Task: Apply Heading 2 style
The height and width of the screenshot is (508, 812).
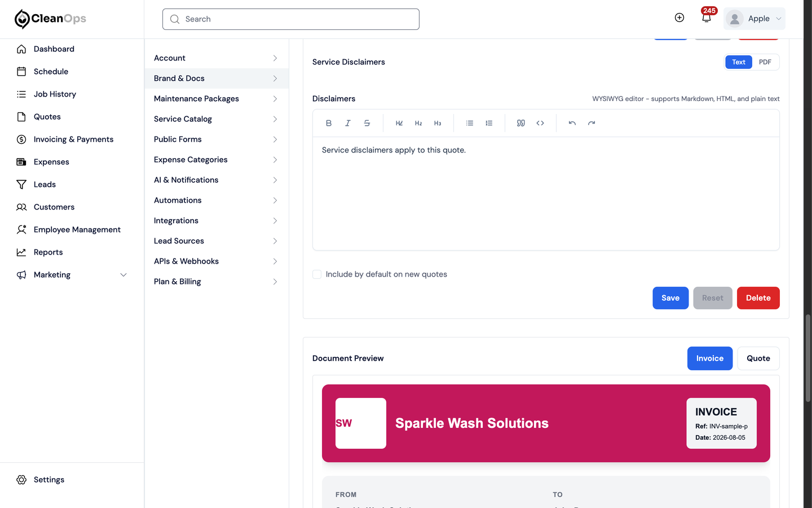Action: [418, 123]
